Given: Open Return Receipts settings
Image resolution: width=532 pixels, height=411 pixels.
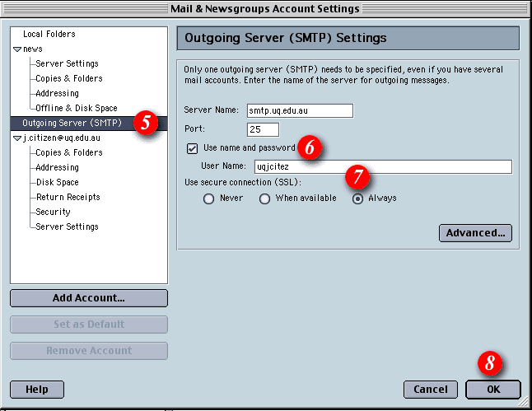Looking at the screenshot, I should point(68,197).
